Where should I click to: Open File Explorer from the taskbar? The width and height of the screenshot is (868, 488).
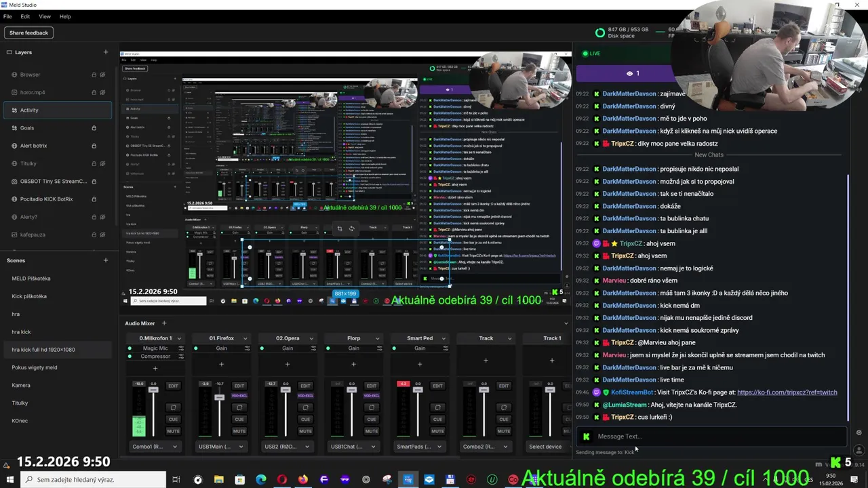218,480
